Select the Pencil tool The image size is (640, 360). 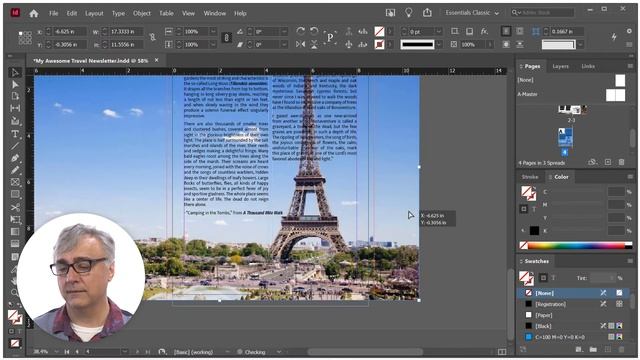click(15, 170)
